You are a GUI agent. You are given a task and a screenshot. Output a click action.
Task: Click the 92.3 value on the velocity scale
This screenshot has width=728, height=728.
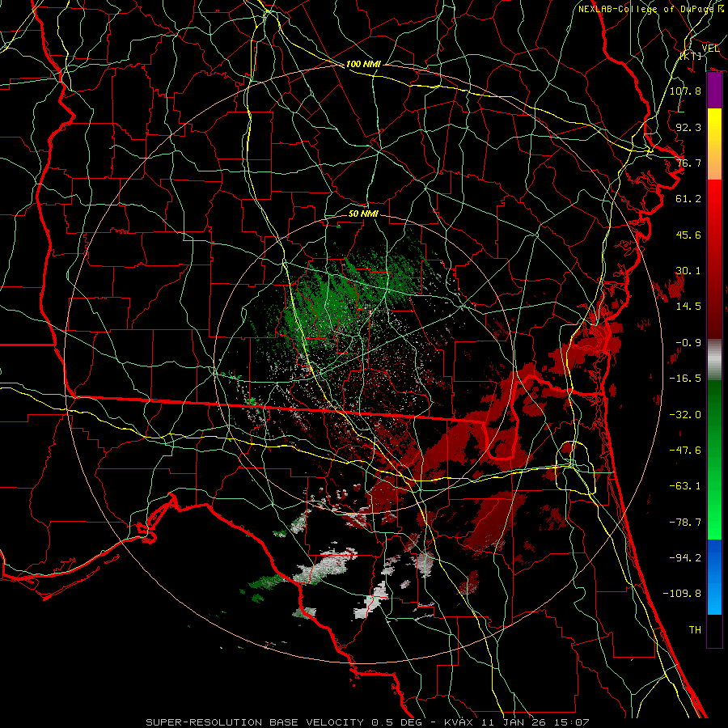point(688,127)
